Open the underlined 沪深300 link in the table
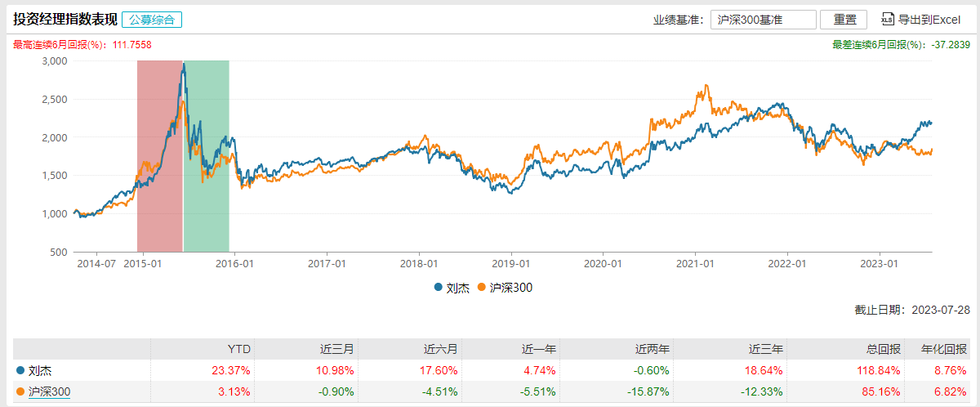Image resolution: width=980 pixels, height=407 pixels. pos(50,392)
